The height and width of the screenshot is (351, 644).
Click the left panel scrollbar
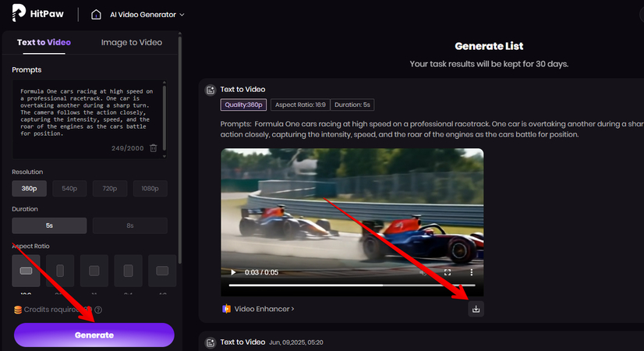[x=179, y=148]
